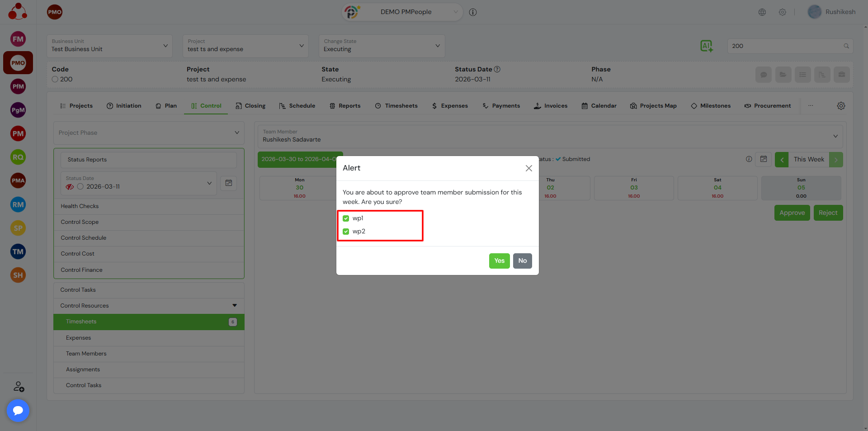Switch to the Timesheets tab
868x431 pixels.
(x=396, y=106)
